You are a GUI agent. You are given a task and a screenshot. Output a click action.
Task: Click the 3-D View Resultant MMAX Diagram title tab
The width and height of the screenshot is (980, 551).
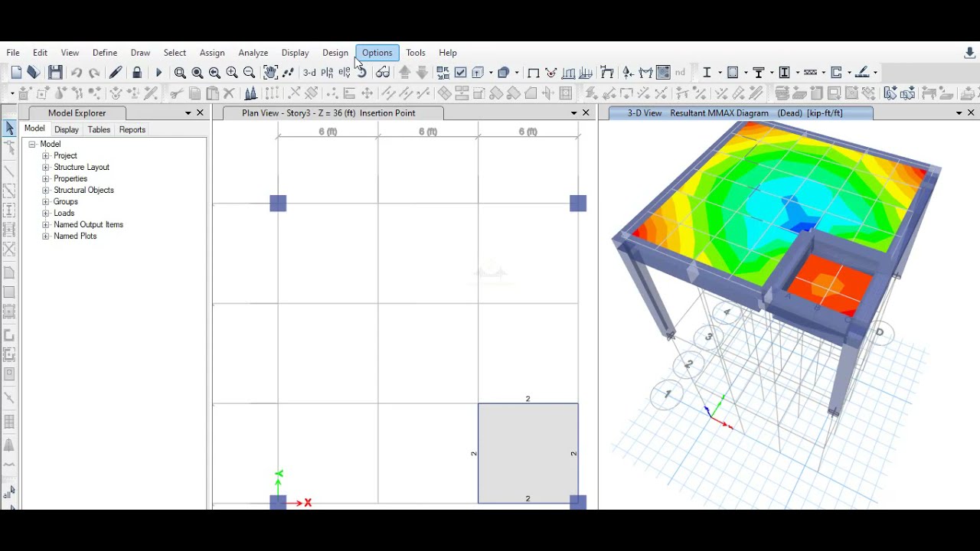[x=740, y=113]
